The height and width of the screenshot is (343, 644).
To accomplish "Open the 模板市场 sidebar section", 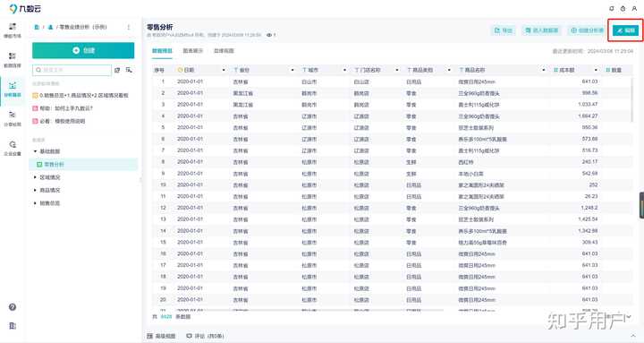I will (x=13, y=30).
